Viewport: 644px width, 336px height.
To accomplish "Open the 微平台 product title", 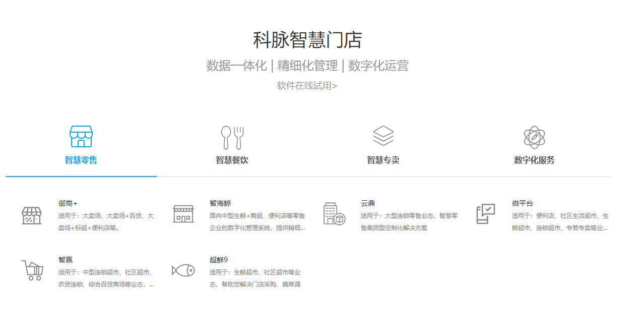I will (523, 203).
